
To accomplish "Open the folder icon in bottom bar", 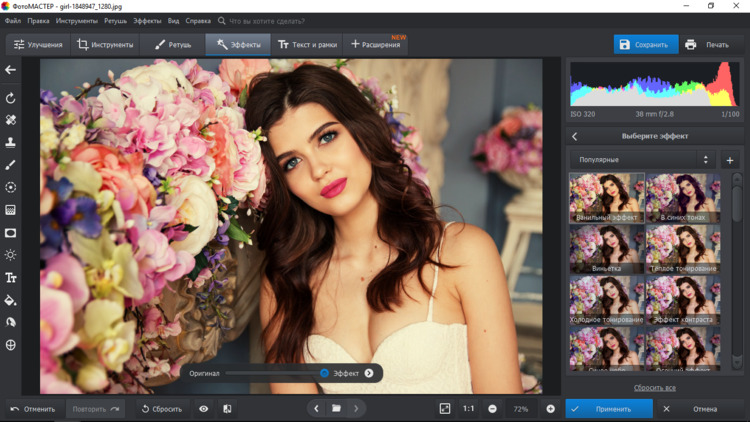I will point(336,409).
